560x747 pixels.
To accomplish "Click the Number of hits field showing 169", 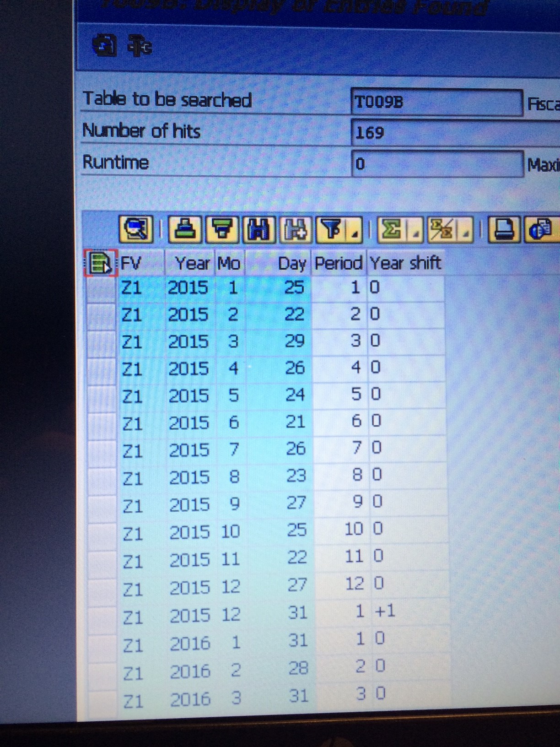I will tap(453, 133).
